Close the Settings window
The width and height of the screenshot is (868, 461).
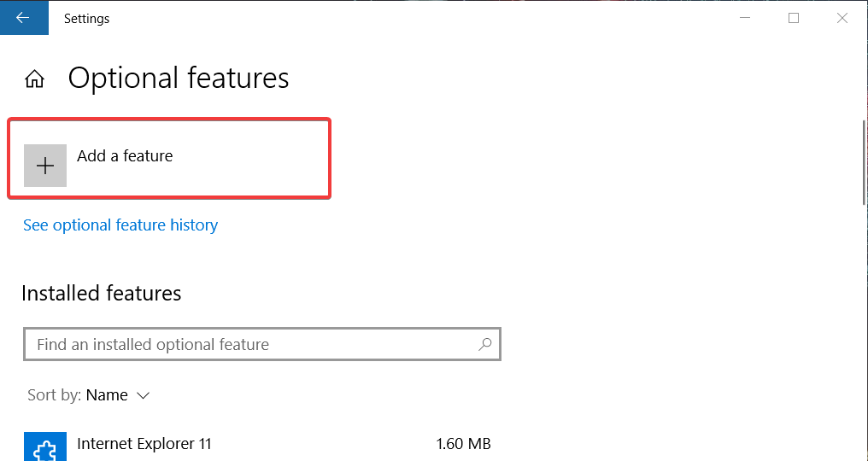(842, 18)
